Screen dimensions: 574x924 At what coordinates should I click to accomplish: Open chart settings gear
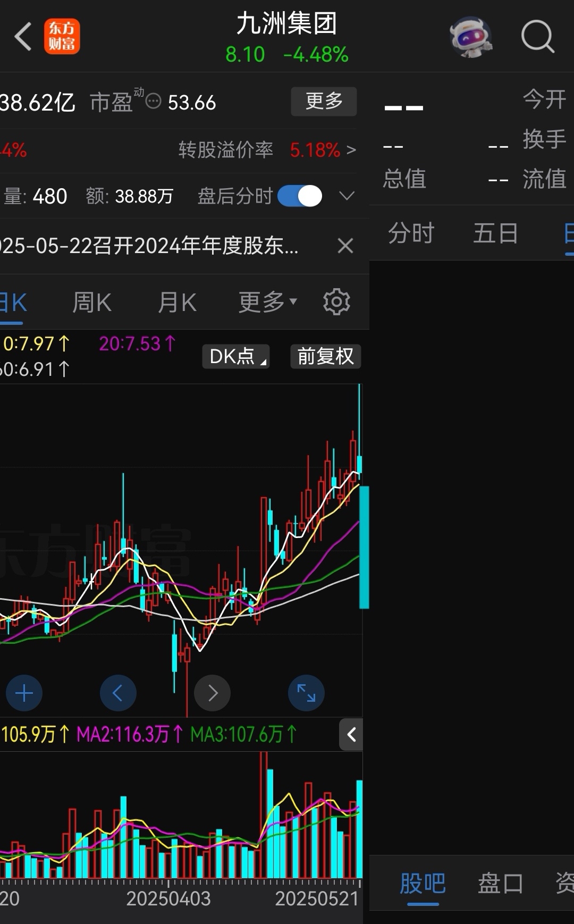click(336, 302)
